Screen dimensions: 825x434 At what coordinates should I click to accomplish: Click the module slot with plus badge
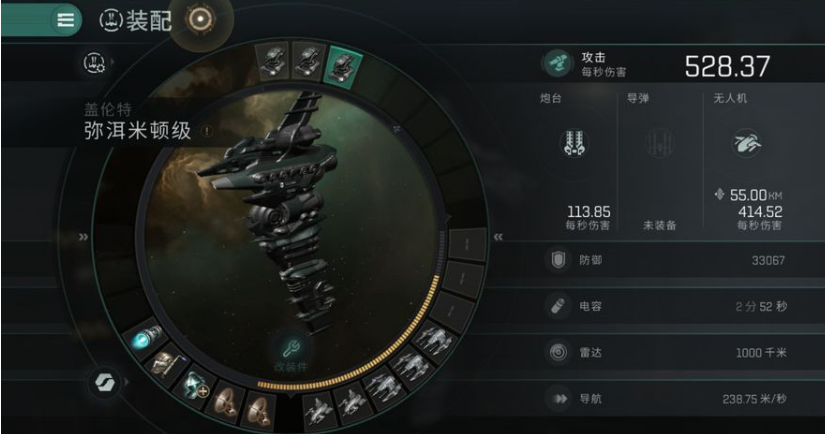pyautogui.click(x=197, y=385)
